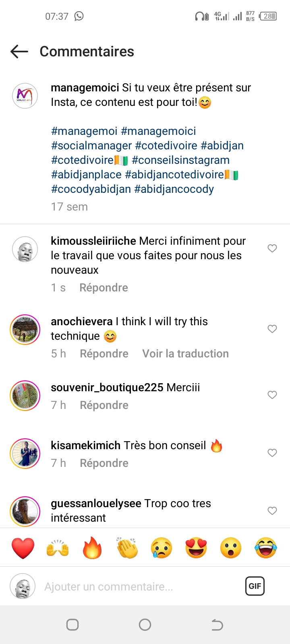Viewport: 290px width, 644px height.
Task: Insert the laughing with tears emoji
Action: (x=266, y=548)
